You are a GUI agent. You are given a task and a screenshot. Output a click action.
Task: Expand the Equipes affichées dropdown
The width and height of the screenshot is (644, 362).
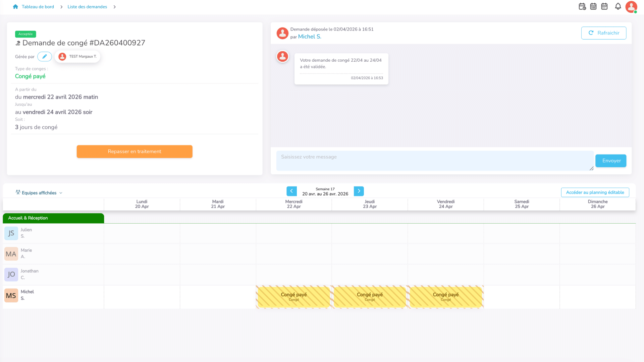click(39, 193)
